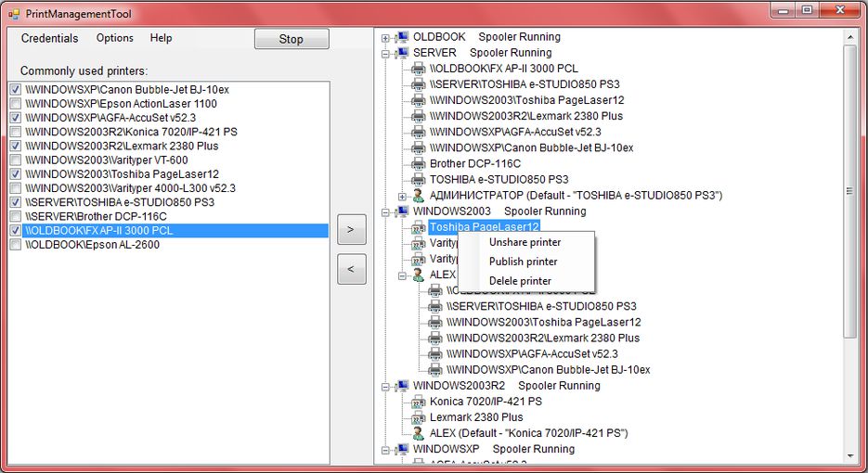Click printer icon beside \\WINDOWSXP\Canon Bubble-Jet under ALEX

point(435,370)
